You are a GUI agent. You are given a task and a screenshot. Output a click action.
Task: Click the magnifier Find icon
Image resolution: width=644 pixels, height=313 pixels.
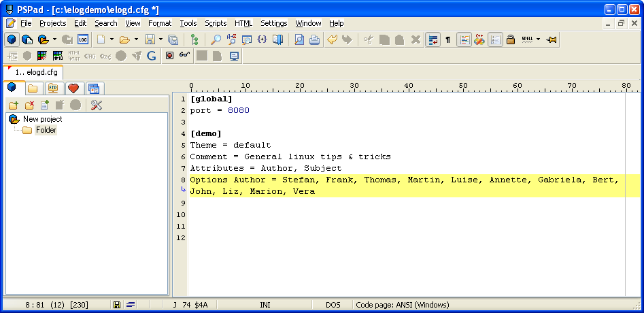click(216, 40)
